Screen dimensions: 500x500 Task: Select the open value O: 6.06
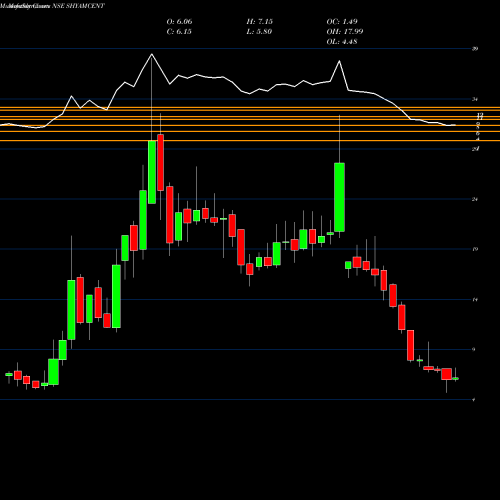click(179, 22)
